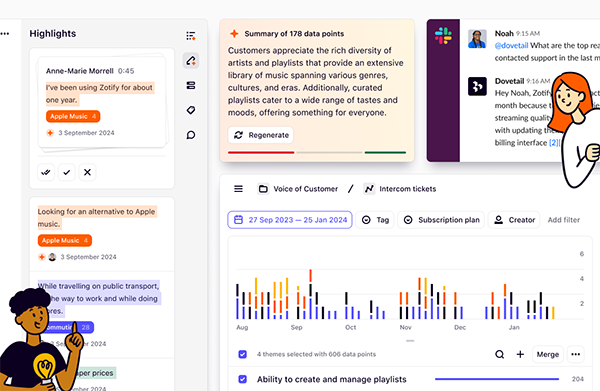Click the Anne-Marie Morrell name
This screenshot has width=600, height=391.
(x=80, y=71)
